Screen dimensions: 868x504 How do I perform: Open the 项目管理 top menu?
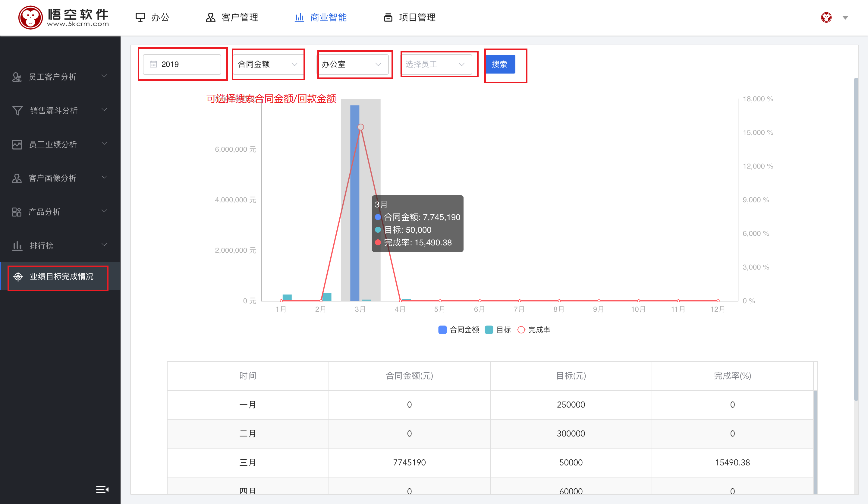coord(410,17)
